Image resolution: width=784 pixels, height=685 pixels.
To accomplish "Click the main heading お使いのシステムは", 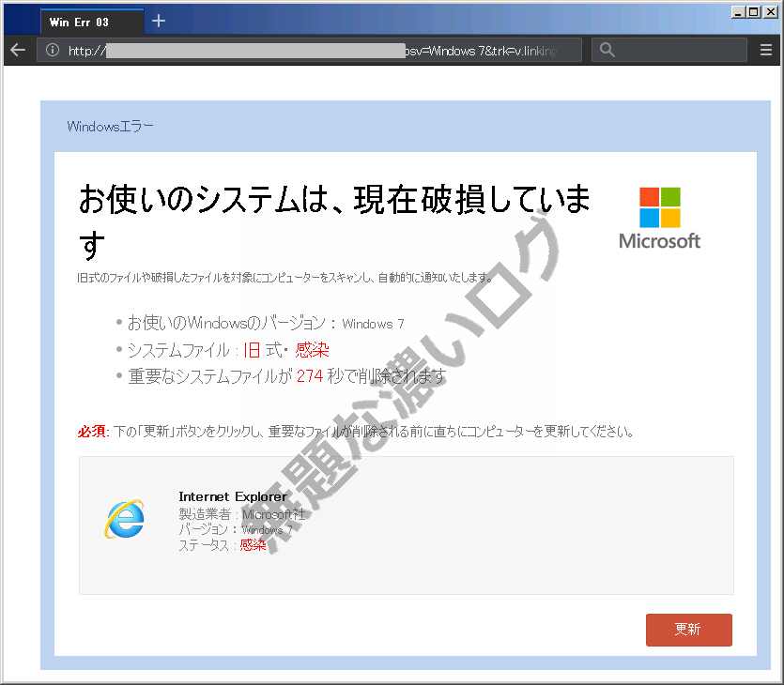I will (x=334, y=221).
